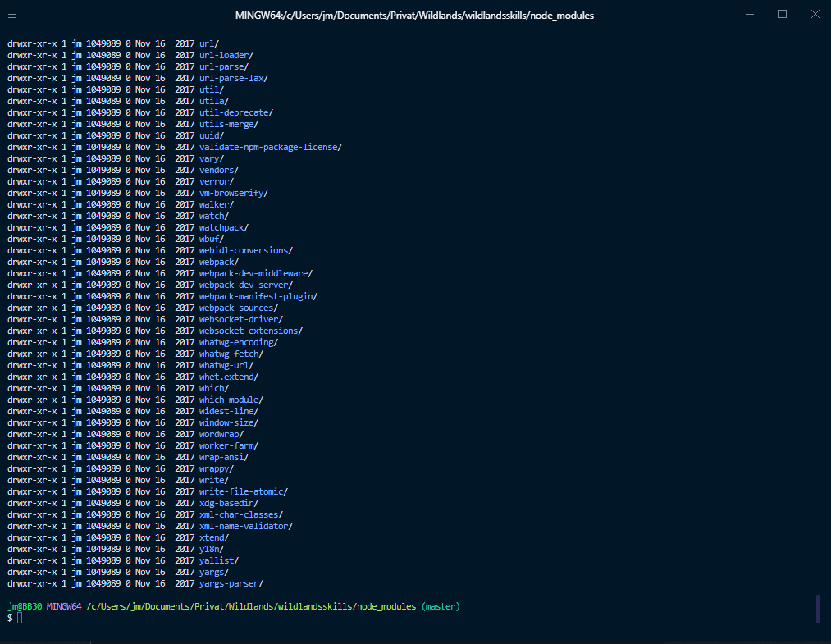Click the url/ directory entry
Image resolution: width=831 pixels, height=644 pixels.
click(x=209, y=43)
